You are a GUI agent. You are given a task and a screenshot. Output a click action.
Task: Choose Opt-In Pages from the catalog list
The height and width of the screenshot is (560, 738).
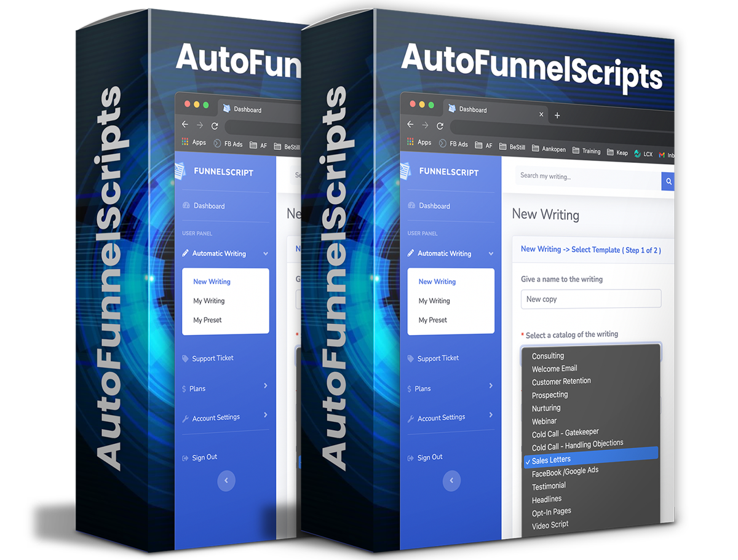click(551, 511)
